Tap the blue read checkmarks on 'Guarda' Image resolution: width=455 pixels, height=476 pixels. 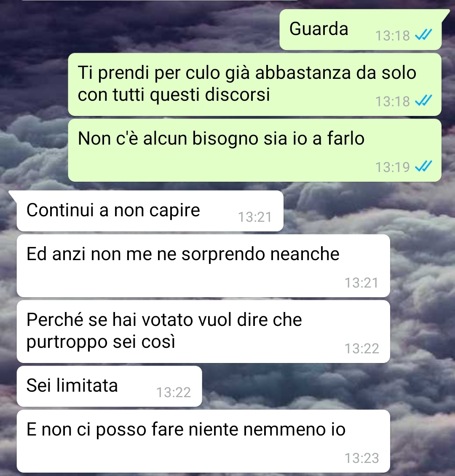(x=423, y=35)
